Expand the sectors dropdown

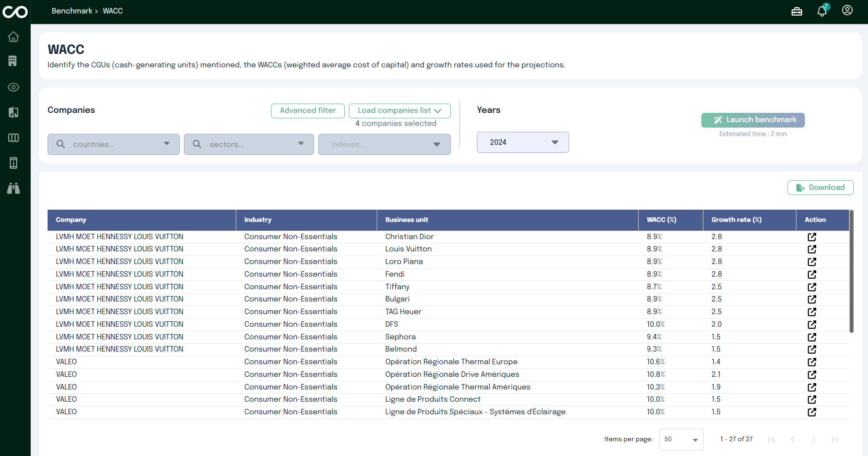click(x=249, y=144)
